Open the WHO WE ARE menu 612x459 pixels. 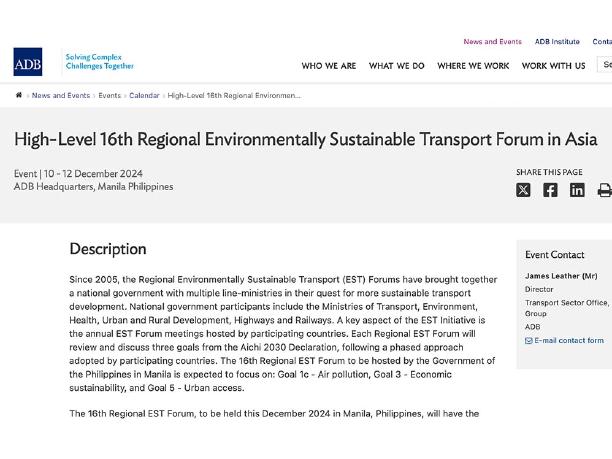click(329, 66)
